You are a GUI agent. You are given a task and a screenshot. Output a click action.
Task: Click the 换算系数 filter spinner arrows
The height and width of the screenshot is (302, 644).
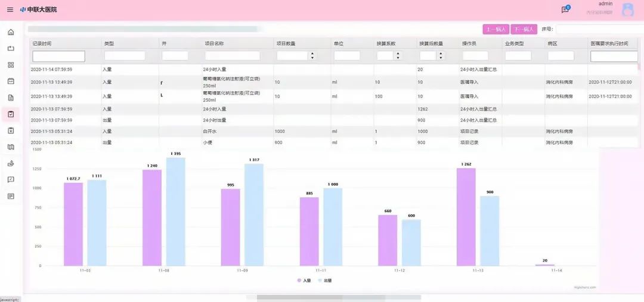[x=398, y=56]
